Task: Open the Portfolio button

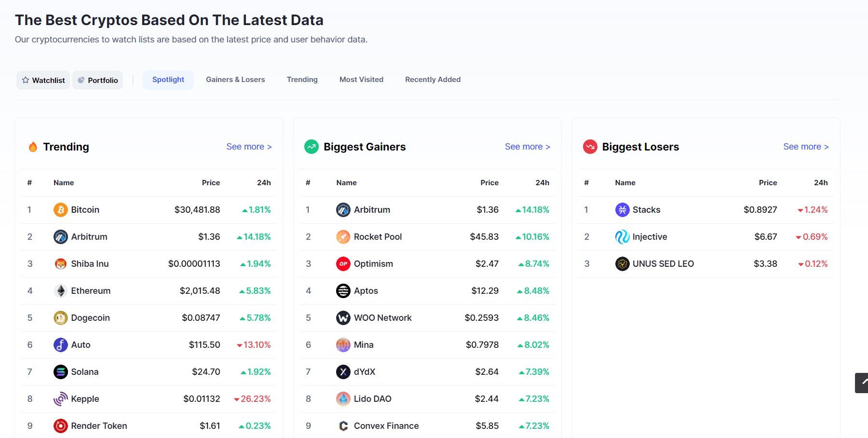Action: pyautogui.click(x=98, y=80)
